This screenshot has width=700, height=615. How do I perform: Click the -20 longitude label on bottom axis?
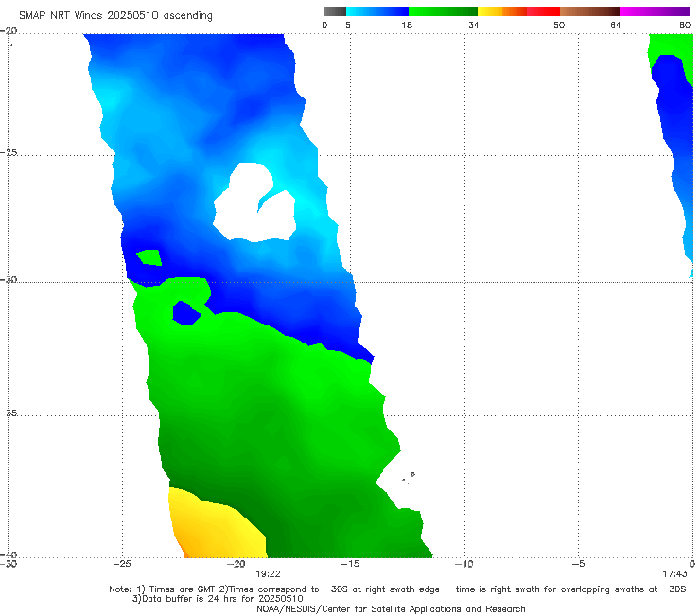click(x=236, y=564)
